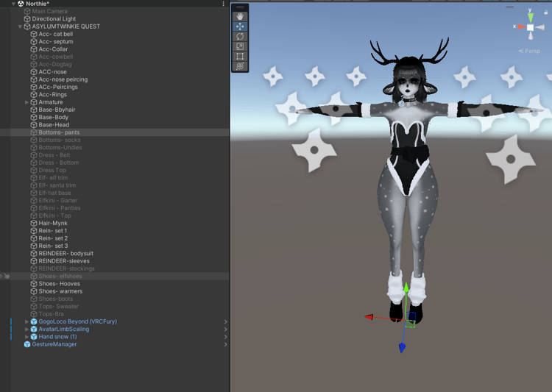The image size is (552, 392).
Task: Select Rein- set 1 object
Action: [x=53, y=231]
